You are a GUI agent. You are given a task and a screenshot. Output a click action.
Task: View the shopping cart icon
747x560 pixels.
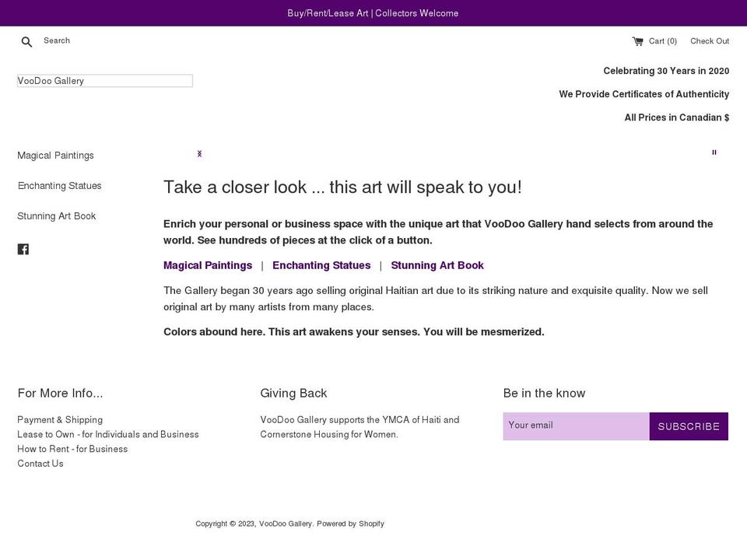click(638, 40)
